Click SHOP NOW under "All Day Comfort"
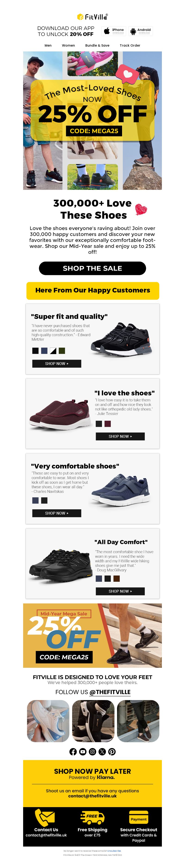Viewport: 185px width, 868px height. point(120,591)
